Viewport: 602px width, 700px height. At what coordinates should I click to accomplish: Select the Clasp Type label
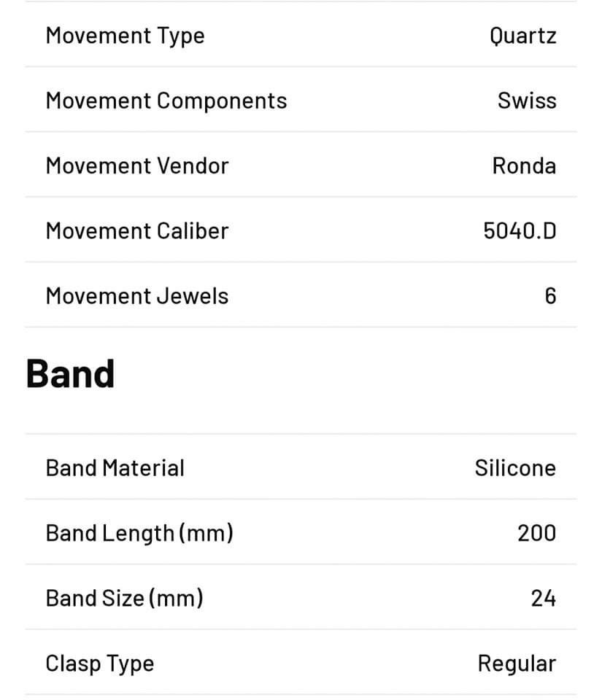(99, 664)
